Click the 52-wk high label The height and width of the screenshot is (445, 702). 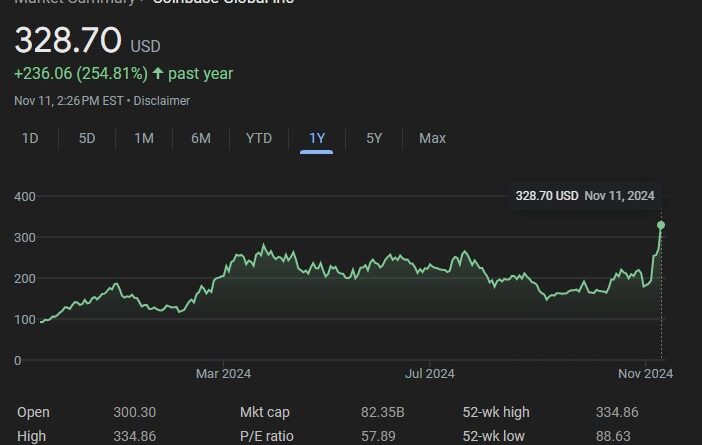tap(496, 412)
